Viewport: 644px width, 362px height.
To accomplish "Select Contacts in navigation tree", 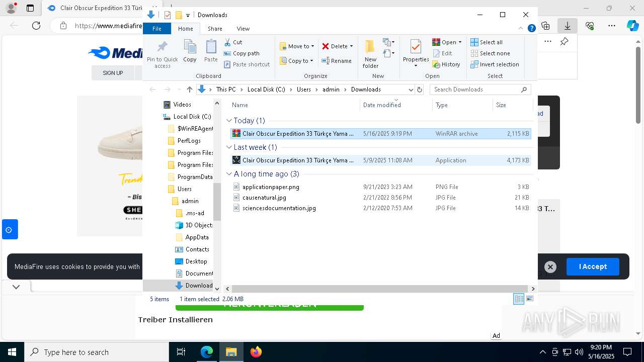I will [x=197, y=249].
